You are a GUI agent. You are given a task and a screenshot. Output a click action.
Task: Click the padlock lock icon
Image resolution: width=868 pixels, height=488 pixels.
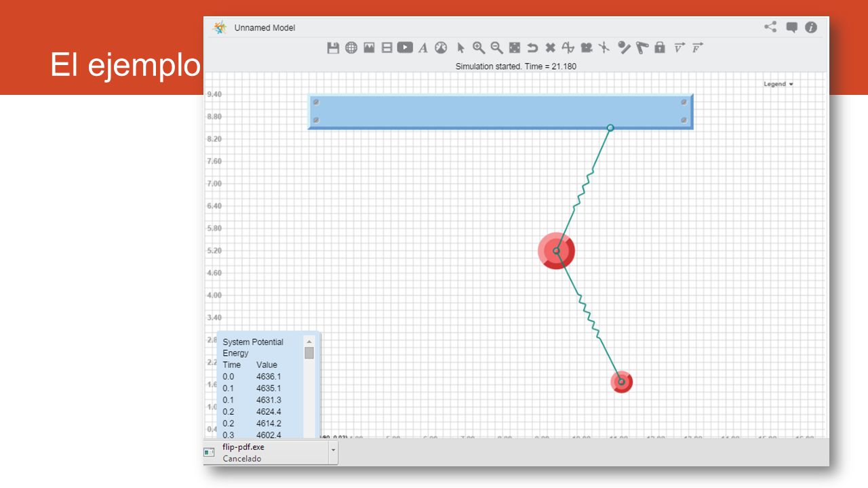point(660,47)
